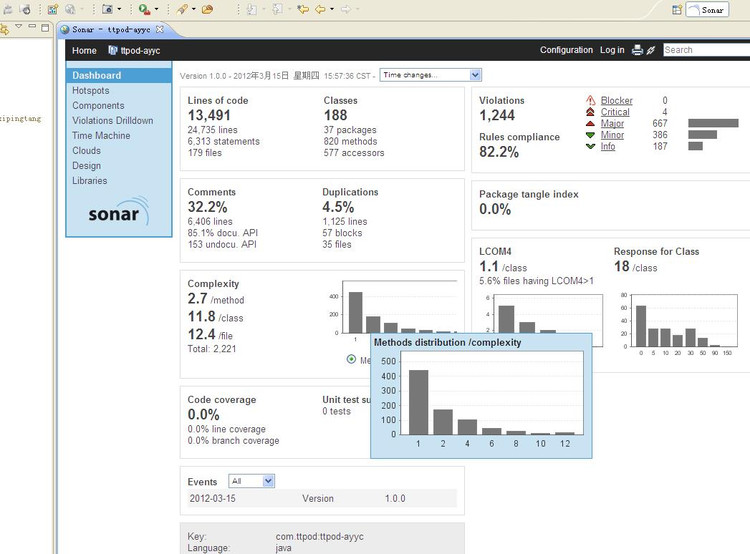
Task: Open the folder search toolbar icon
Action: (x=207, y=9)
